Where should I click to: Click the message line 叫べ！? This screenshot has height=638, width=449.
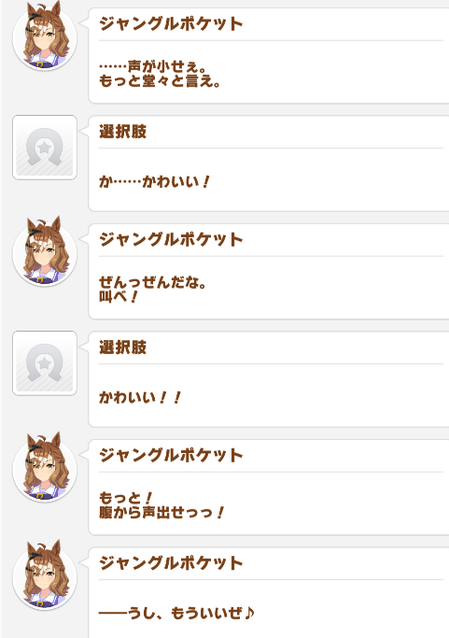tap(118, 297)
